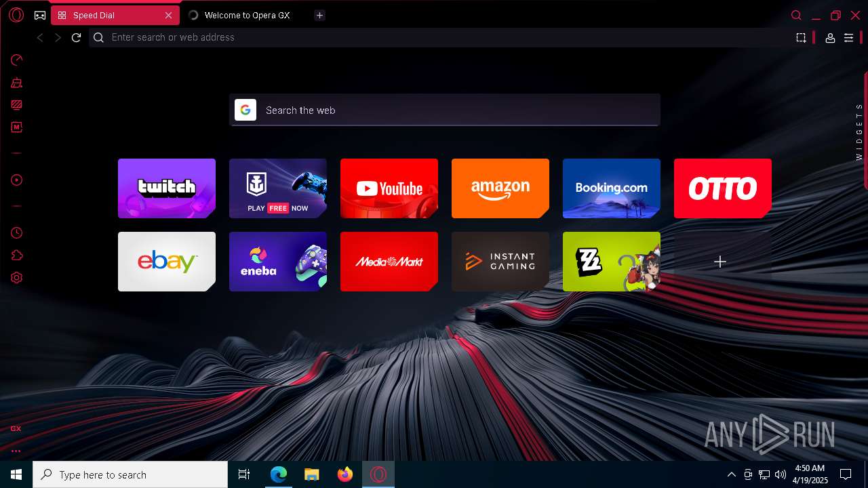Open the Instant Gaming speed dial tile

pyautogui.click(x=500, y=262)
